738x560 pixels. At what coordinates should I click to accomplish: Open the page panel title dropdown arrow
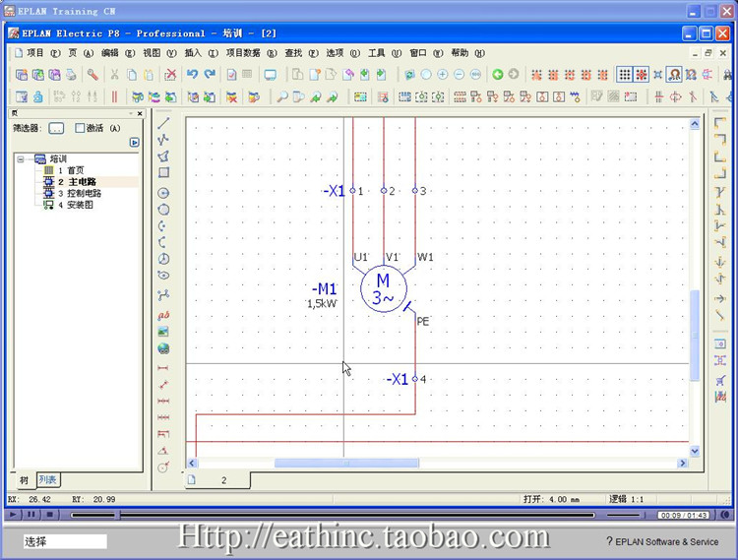(131, 113)
